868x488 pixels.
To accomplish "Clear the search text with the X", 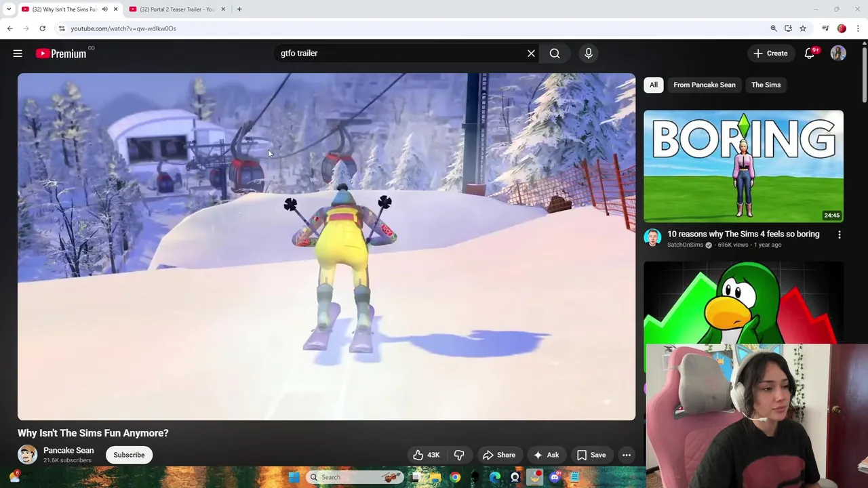I will click(531, 54).
